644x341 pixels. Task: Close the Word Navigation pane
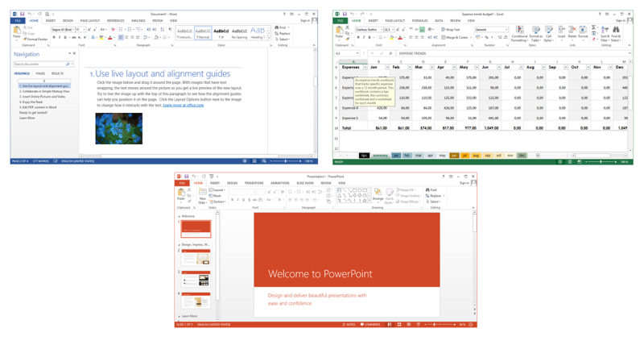coord(74,53)
